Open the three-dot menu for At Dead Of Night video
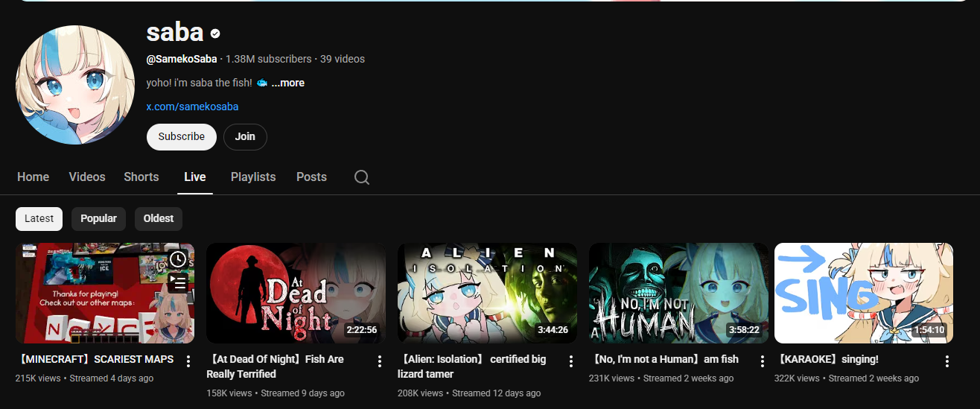The width and height of the screenshot is (980, 409). tap(380, 361)
